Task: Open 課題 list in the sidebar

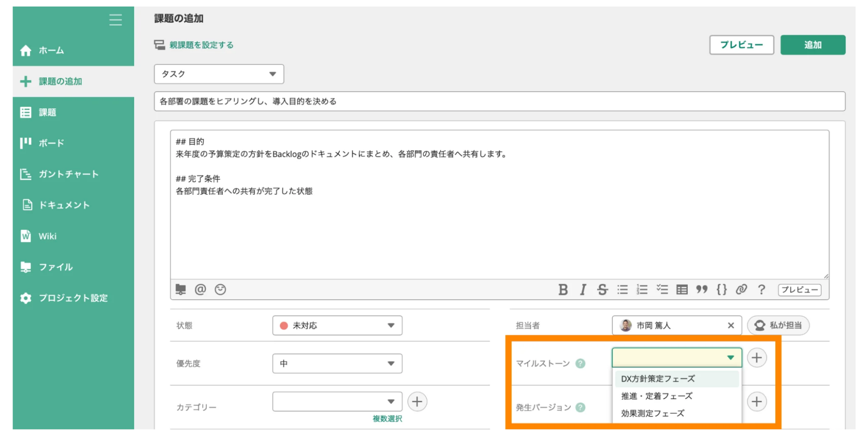Action: tap(73, 112)
